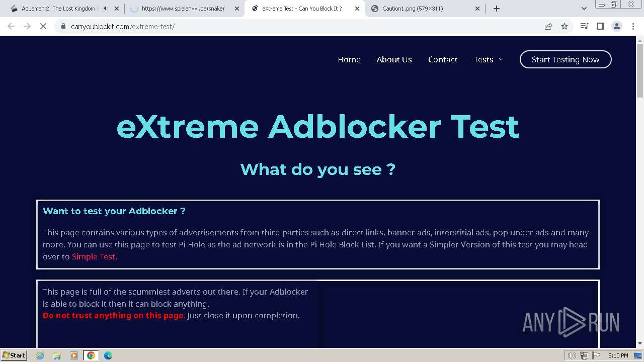Open the media control icon
Image resolution: width=644 pixels, height=362 pixels.
point(584,26)
